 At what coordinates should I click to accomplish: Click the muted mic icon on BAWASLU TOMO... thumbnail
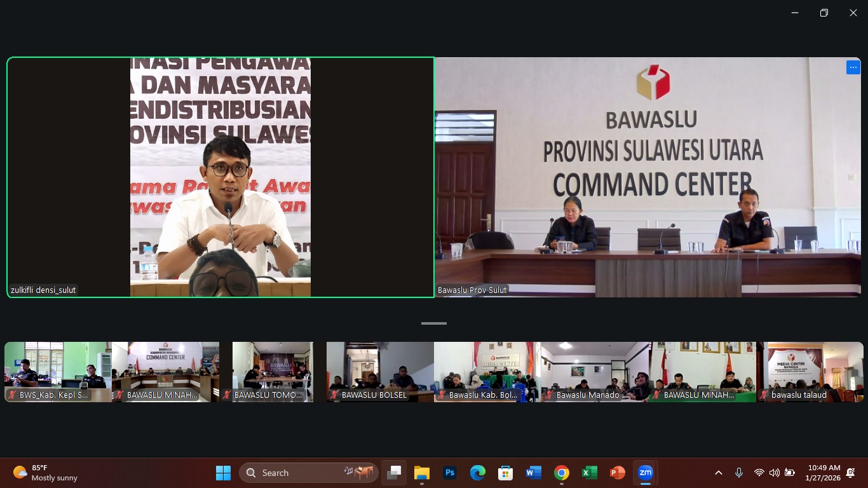(227, 395)
